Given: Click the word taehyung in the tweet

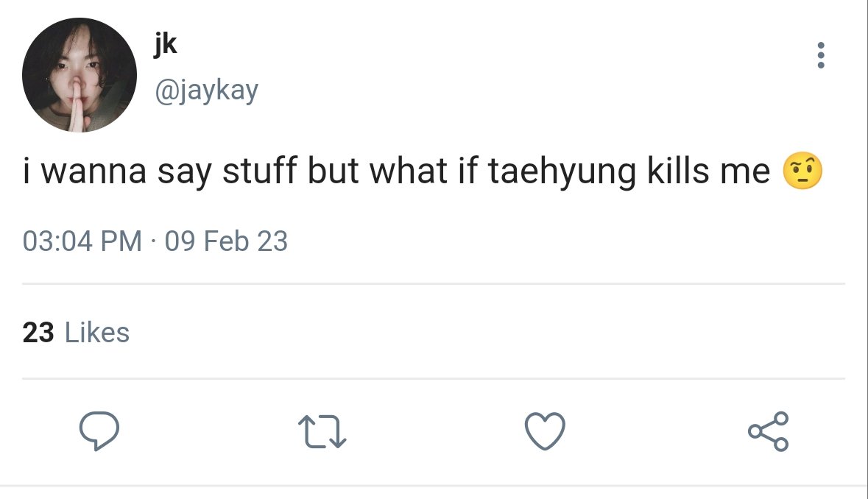Looking at the screenshot, I should [x=561, y=171].
